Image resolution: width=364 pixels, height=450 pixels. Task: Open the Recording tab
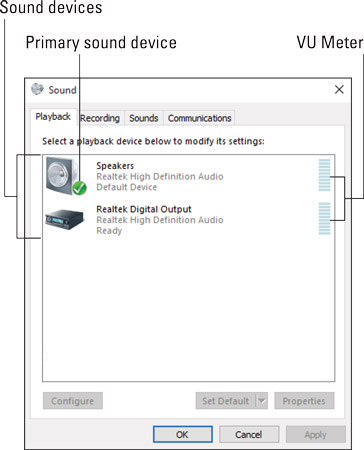[100, 118]
